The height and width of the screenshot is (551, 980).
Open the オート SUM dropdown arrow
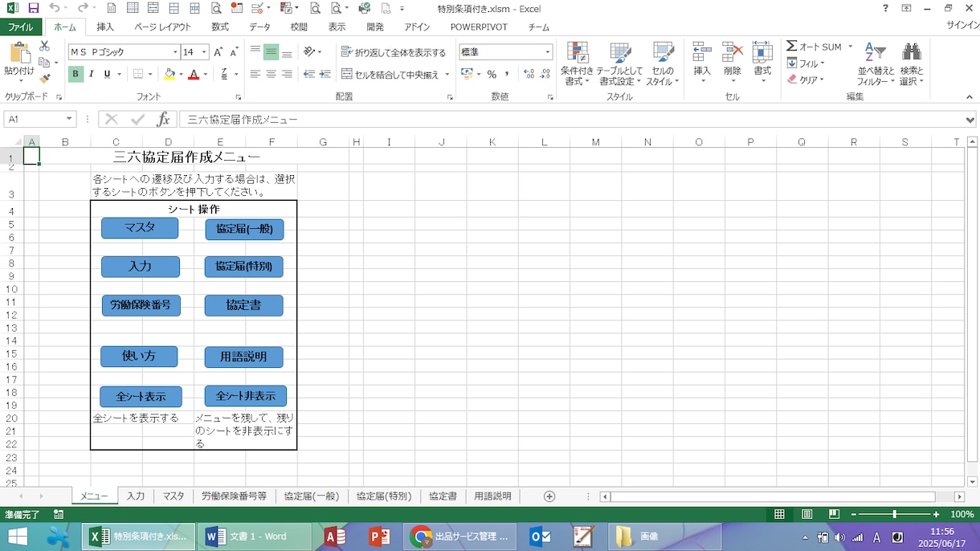click(x=850, y=47)
